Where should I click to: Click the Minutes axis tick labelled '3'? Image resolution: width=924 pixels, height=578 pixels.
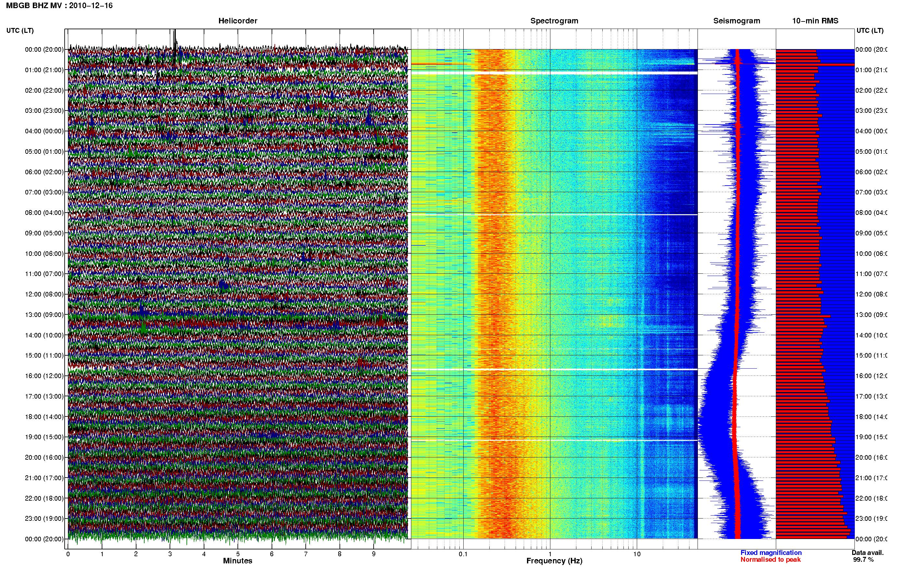[170, 554]
